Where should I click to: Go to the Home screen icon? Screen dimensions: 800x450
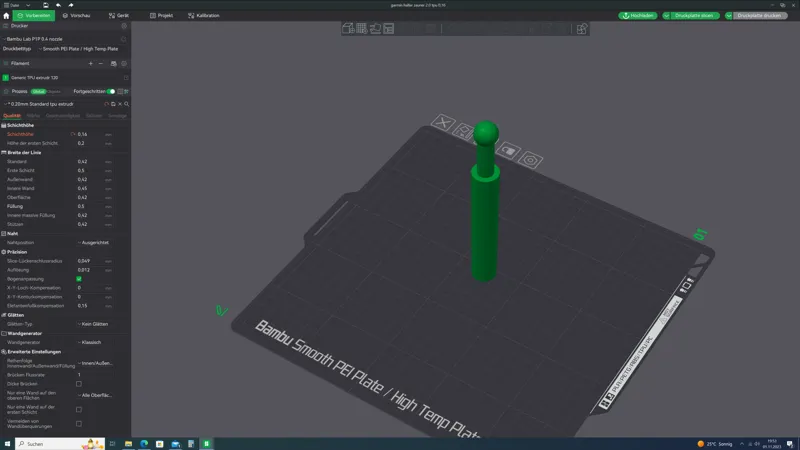[6, 16]
